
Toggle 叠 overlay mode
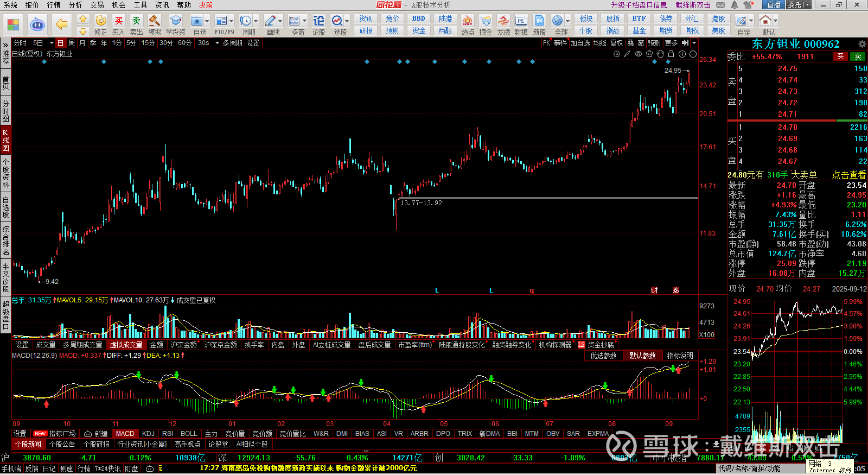(630, 43)
